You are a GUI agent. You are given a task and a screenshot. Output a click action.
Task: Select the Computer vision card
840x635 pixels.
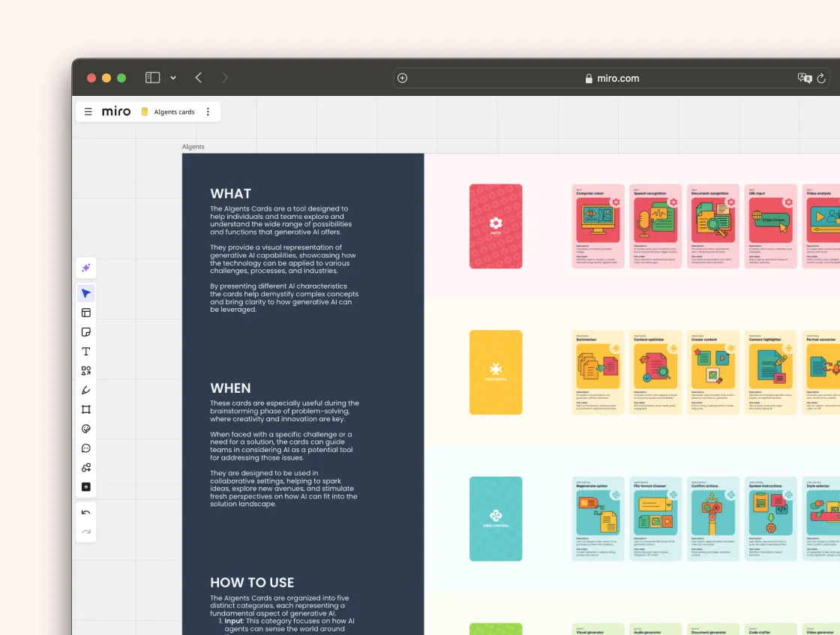click(598, 226)
